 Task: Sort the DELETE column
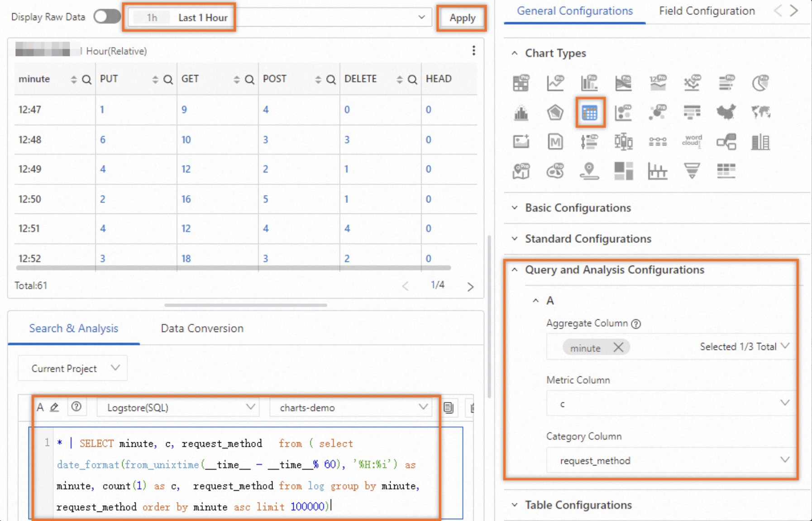pyautogui.click(x=400, y=80)
